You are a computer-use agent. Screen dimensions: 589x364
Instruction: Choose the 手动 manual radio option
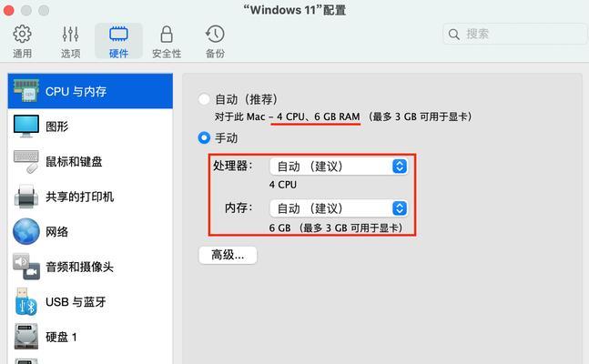(x=204, y=137)
